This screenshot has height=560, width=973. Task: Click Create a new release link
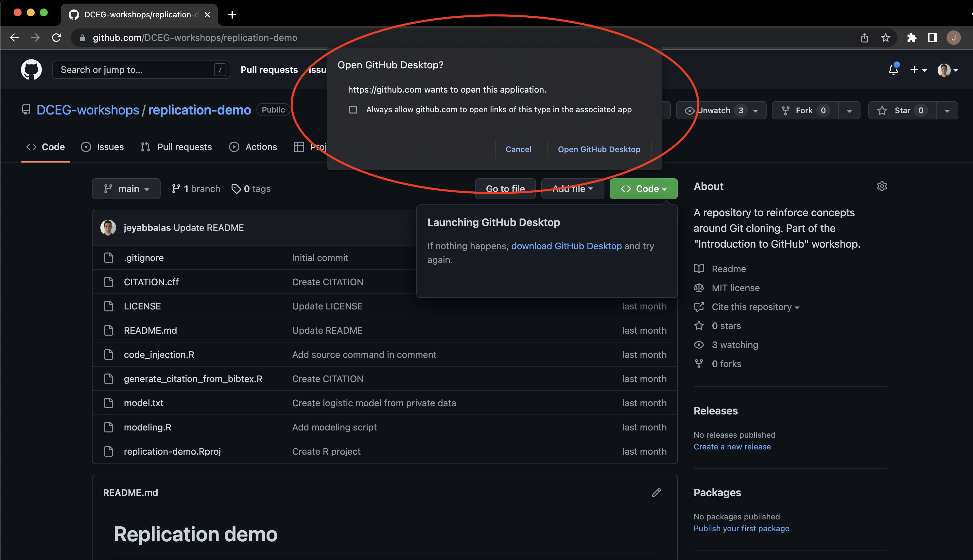[732, 446]
